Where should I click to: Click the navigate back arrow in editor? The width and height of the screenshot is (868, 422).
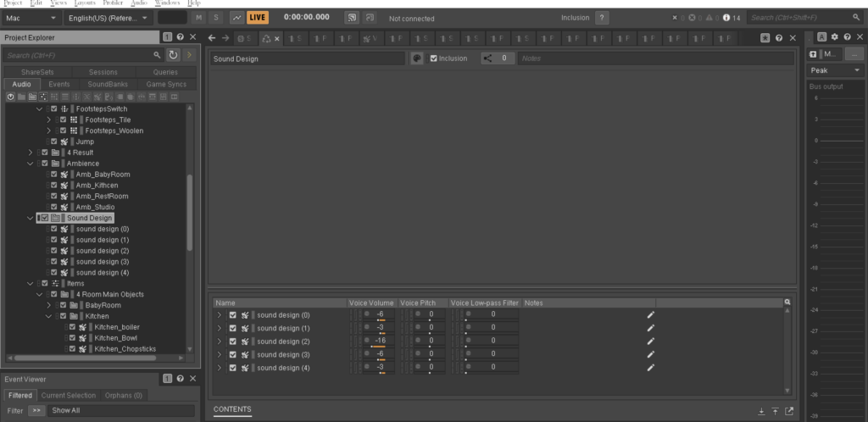click(213, 38)
